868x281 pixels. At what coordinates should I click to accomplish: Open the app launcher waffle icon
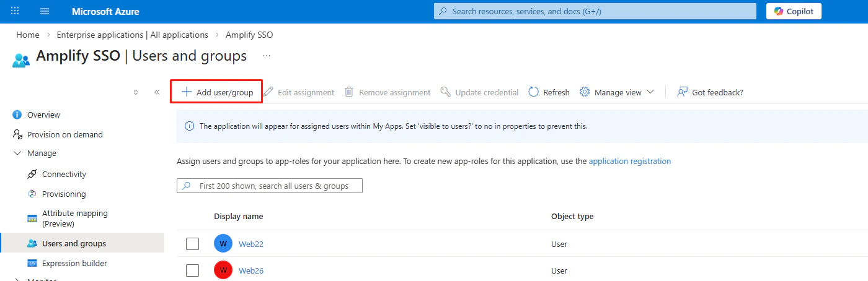coord(15,11)
